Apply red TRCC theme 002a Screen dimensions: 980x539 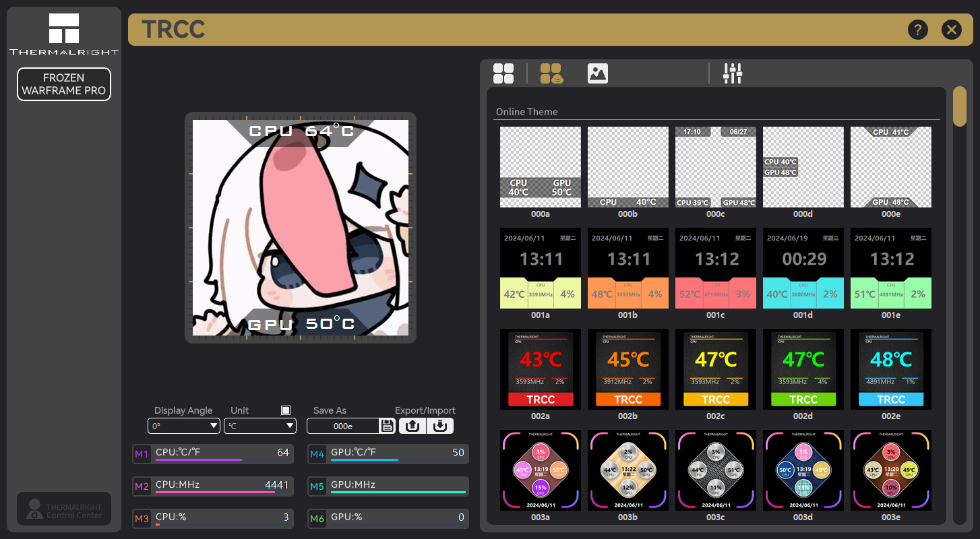click(541, 369)
